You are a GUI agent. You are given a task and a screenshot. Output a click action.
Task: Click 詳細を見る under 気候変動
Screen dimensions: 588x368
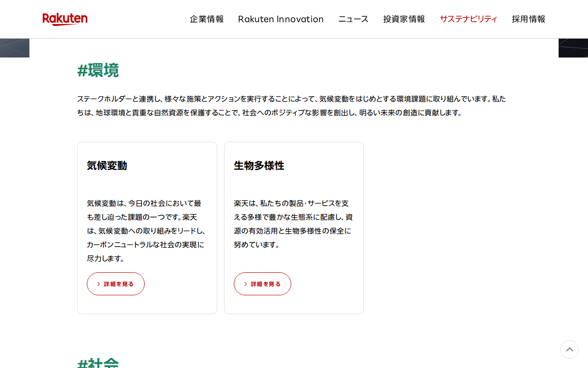click(115, 284)
